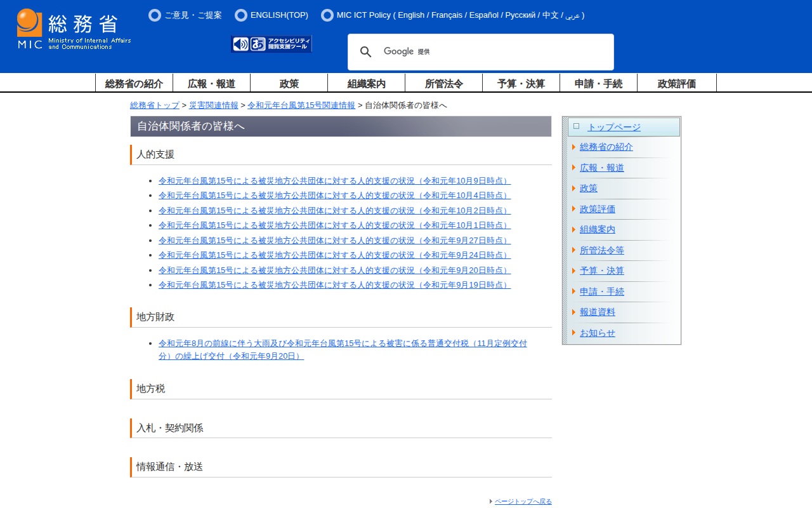Click the square icon beside トップページ
This screenshot has height=508, width=812.
click(576, 126)
